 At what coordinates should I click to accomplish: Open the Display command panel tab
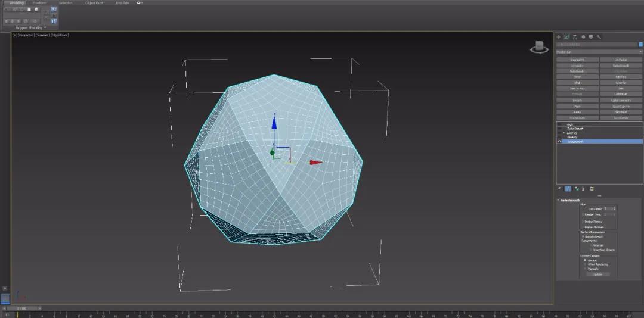590,37
